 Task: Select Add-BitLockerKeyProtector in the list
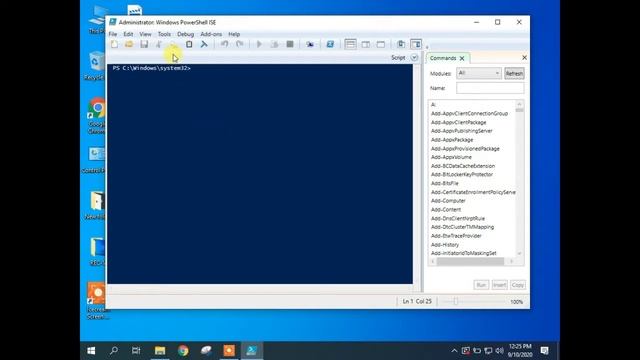[x=462, y=175]
